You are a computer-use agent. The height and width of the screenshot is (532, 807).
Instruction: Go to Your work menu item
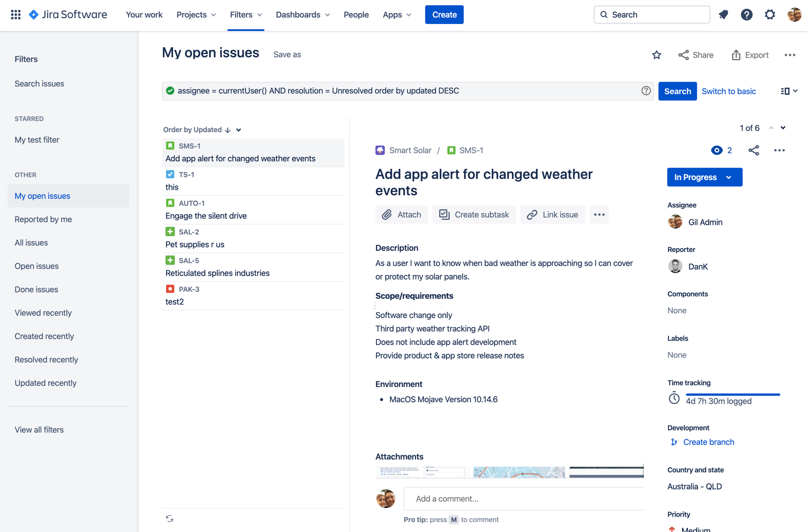coord(144,15)
